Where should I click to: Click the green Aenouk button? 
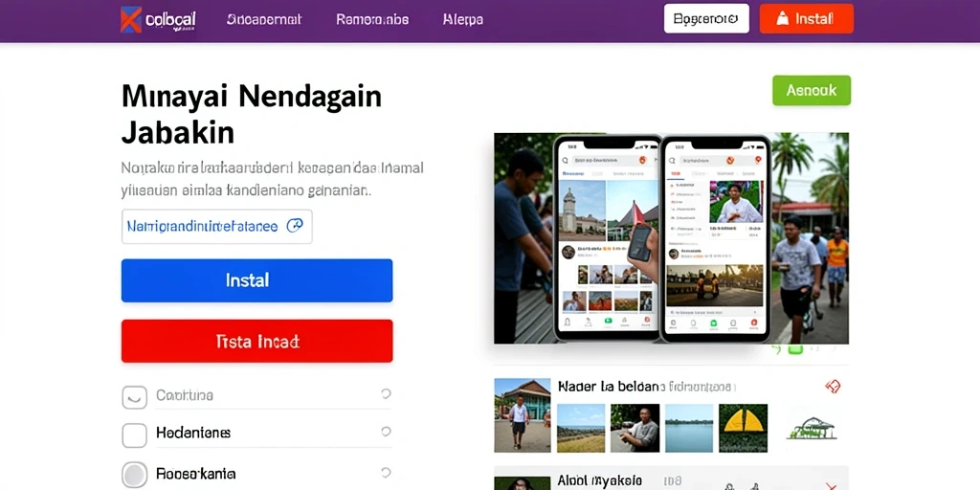point(812,90)
